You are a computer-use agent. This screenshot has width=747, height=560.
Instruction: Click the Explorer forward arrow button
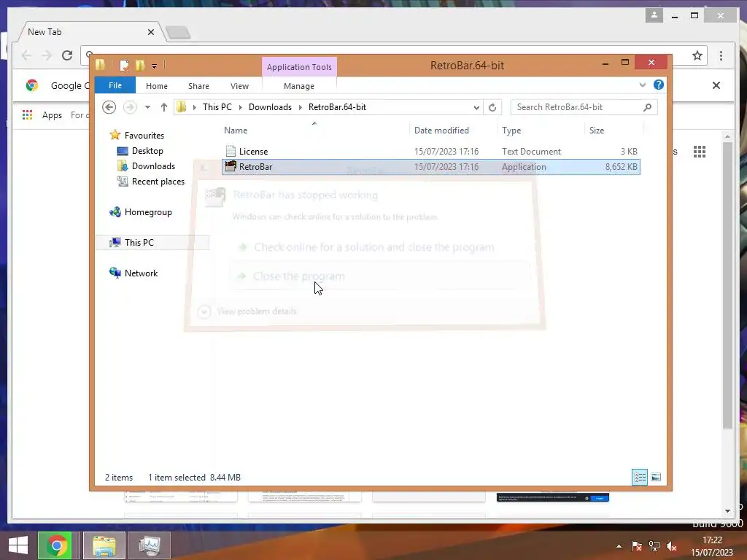(x=130, y=107)
